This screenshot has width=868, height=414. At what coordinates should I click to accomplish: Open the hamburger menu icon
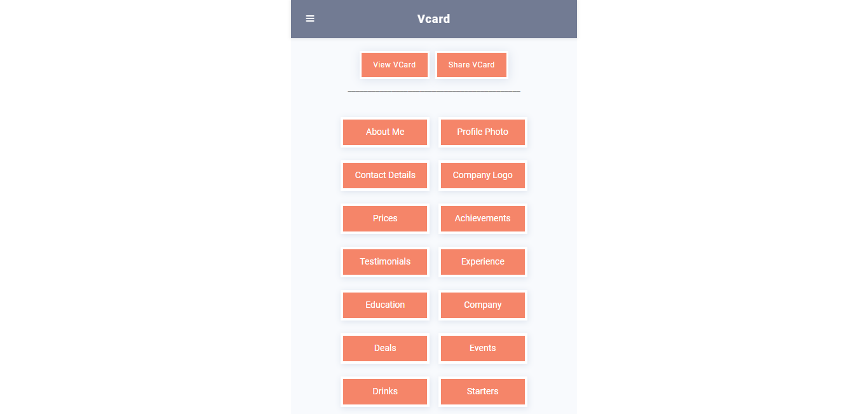point(310,19)
